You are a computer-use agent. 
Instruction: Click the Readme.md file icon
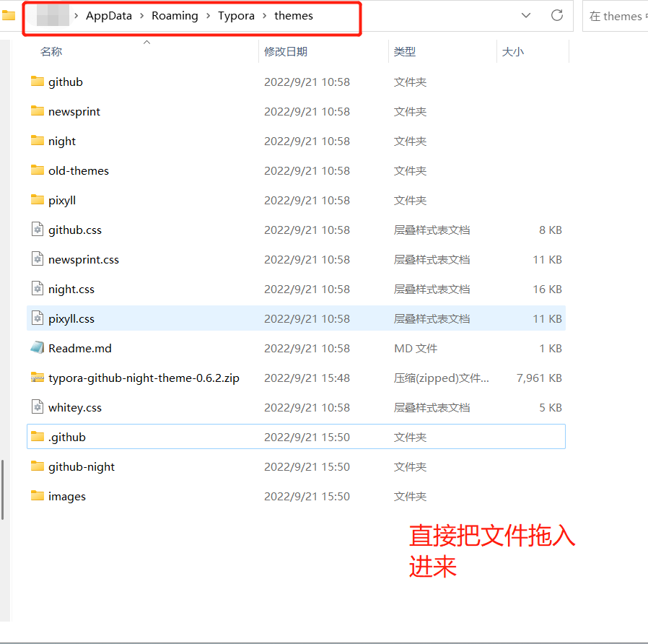[x=38, y=347]
